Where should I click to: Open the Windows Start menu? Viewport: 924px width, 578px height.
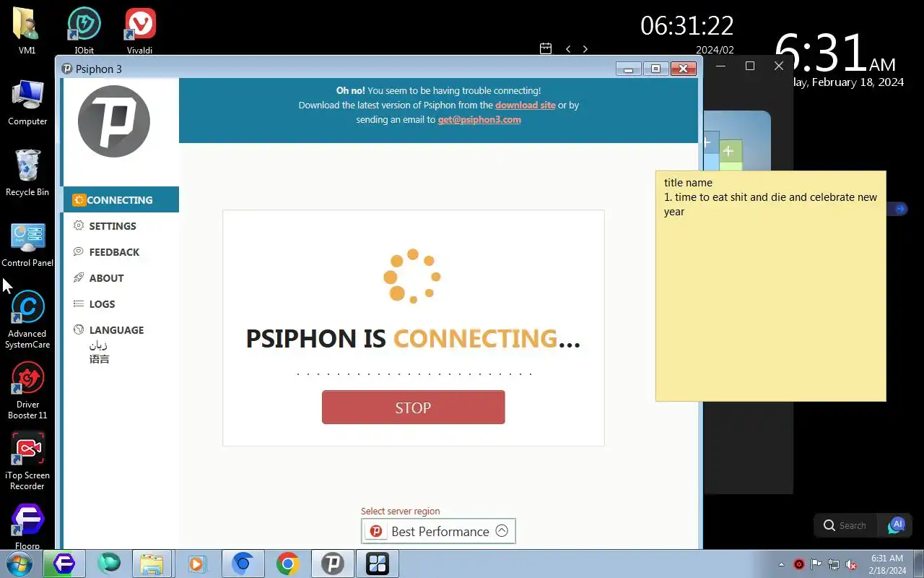click(x=19, y=564)
